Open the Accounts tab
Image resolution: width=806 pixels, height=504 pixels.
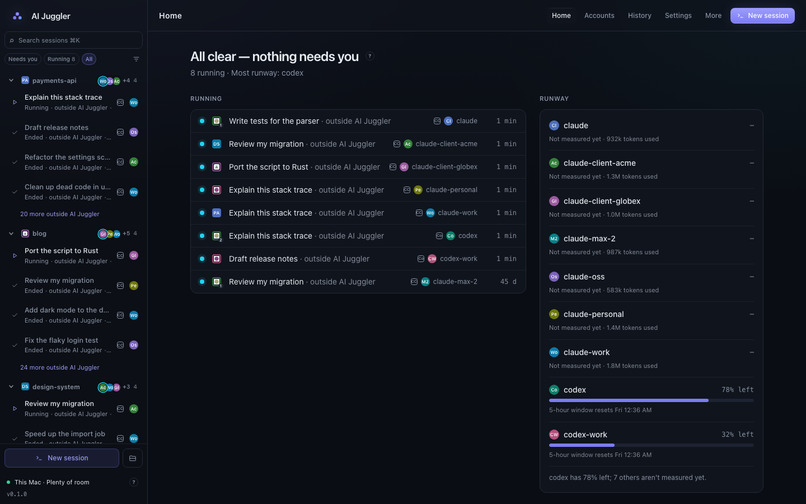tap(599, 15)
